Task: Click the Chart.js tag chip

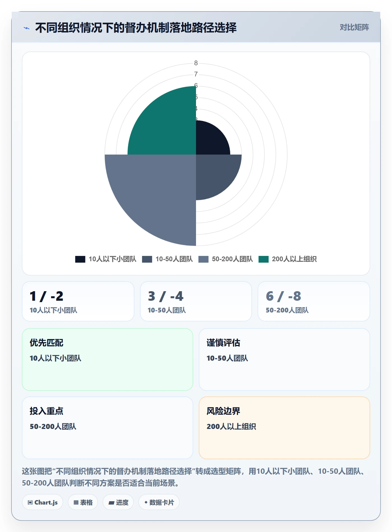Action: pyautogui.click(x=43, y=502)
